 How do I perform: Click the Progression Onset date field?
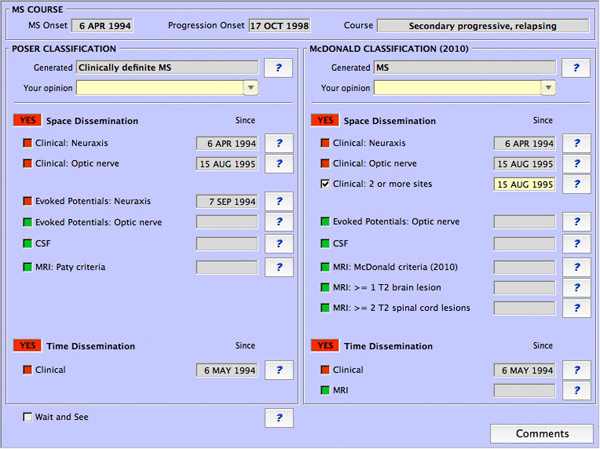click(x=279, y=26)
